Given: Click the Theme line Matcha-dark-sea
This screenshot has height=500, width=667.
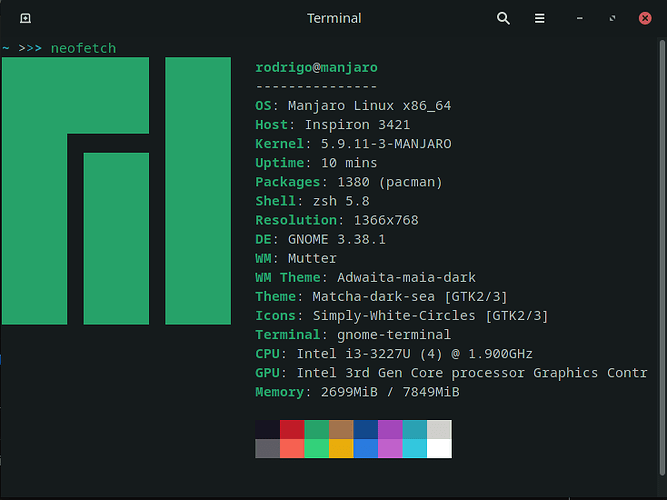Looking at the screenshot, I should click(382, 297).
